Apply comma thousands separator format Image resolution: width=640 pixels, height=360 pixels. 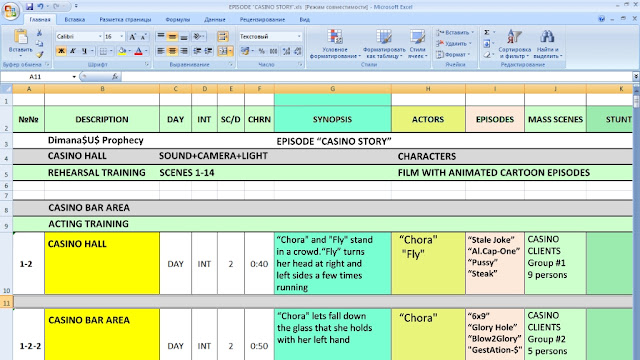(273, 51)
